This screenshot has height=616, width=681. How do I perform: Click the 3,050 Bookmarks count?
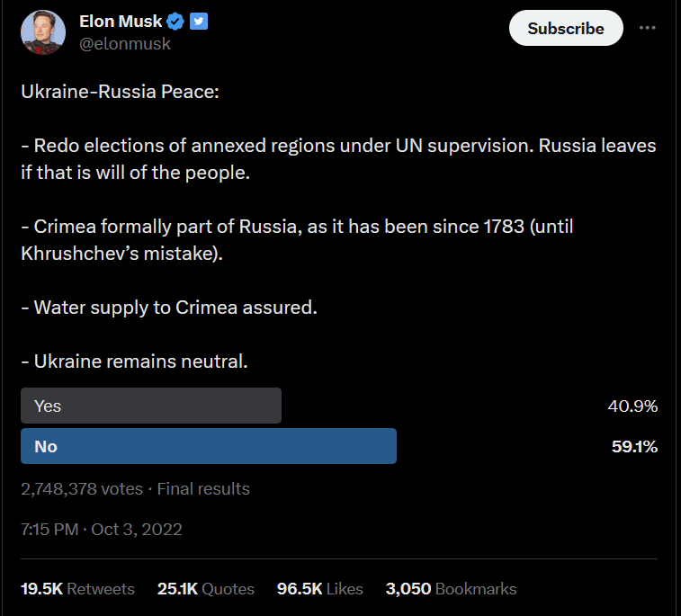tap(451, 589)
